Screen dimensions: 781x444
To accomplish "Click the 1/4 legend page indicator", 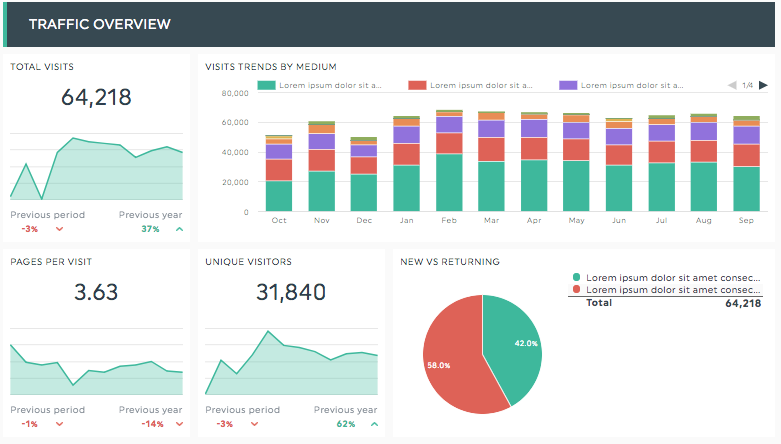I will (748, 85).
